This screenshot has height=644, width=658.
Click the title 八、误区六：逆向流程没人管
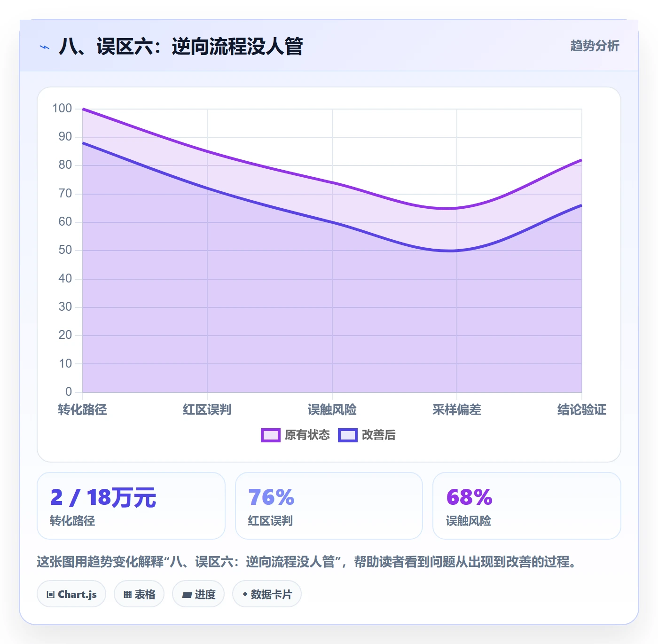pyautogui.click(x=181, y=47)
